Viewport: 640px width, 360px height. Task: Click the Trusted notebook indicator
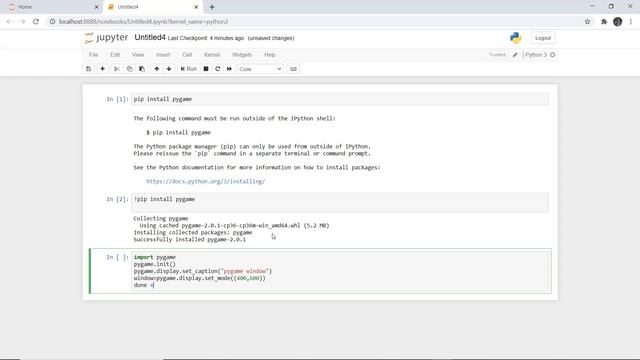[x=497, y=55]
